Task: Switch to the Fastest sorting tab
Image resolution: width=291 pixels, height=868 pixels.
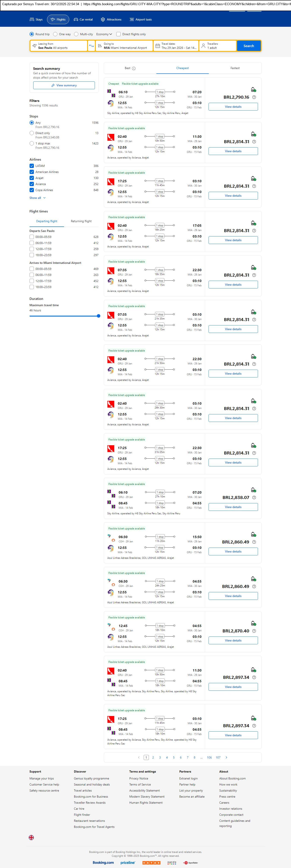Action: (235, 68)
